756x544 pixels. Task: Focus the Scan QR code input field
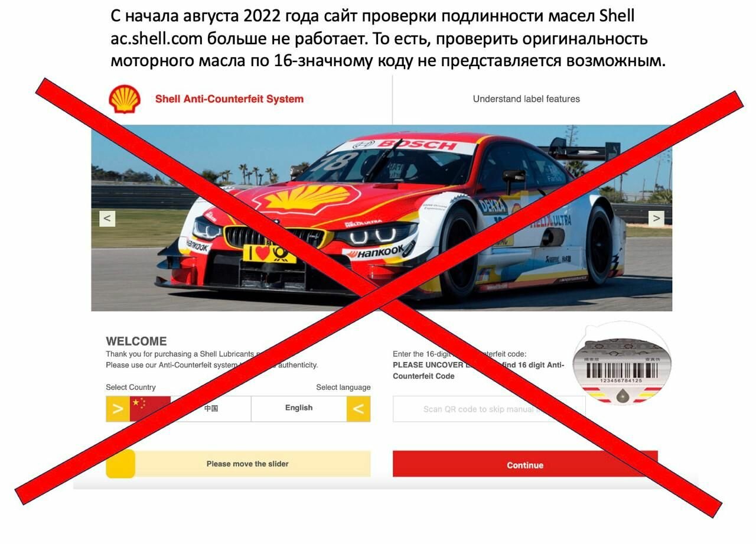pyautogui.click(x=489, y=409)
